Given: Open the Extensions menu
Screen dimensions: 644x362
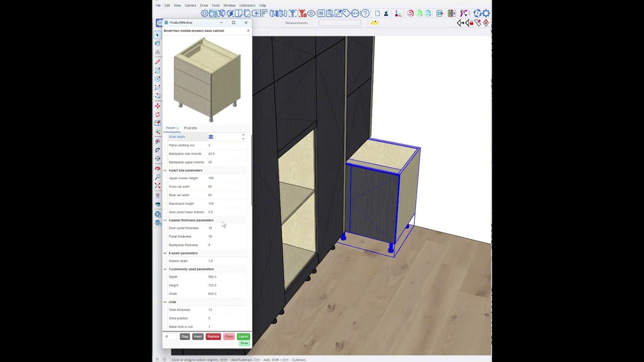Looking at the screenshot, I should [x=247, y=6].
